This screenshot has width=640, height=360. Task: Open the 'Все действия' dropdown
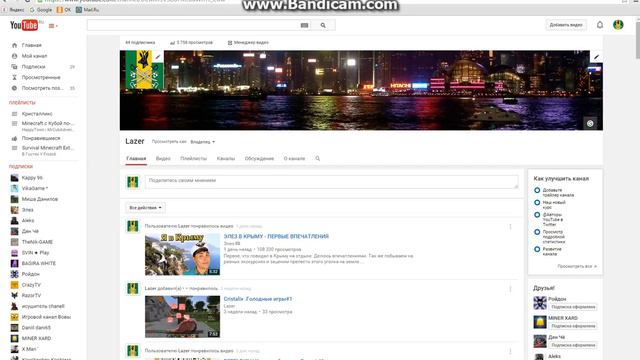click(145, 208)
